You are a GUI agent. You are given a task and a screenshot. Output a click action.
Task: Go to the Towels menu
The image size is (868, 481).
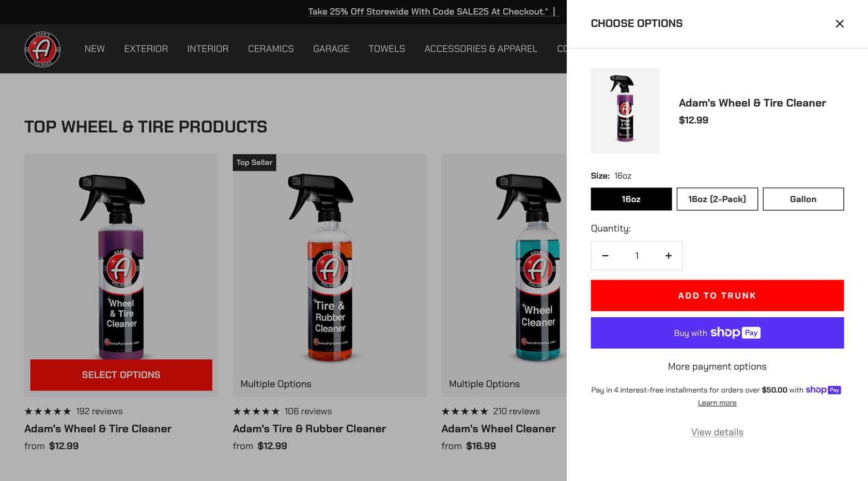[386, 49]
